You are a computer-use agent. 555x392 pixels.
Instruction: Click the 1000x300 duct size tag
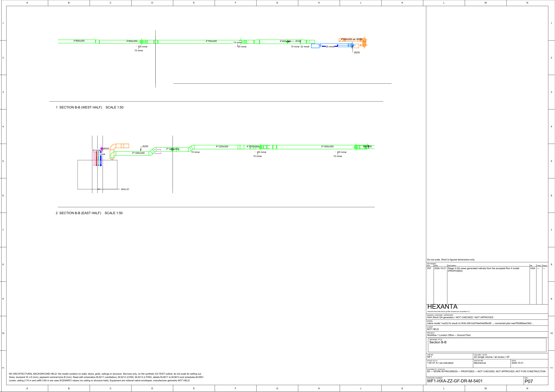coord(329,147)
